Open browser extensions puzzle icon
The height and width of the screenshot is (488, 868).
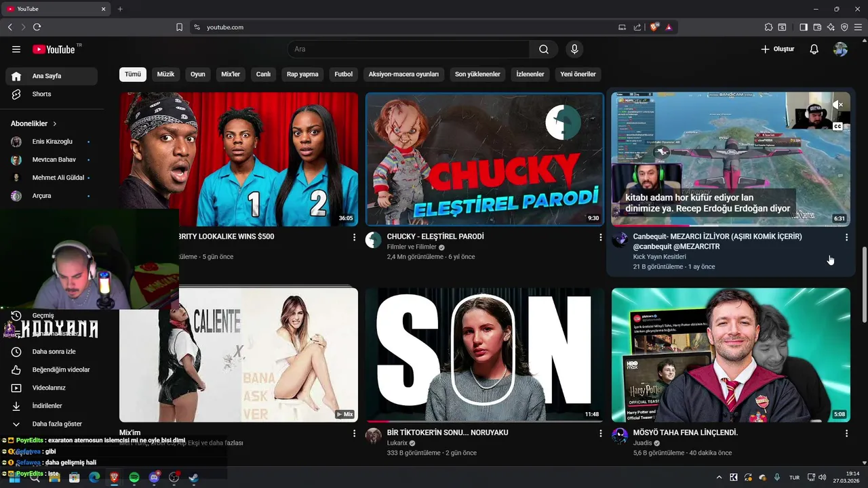pos(768,27)
